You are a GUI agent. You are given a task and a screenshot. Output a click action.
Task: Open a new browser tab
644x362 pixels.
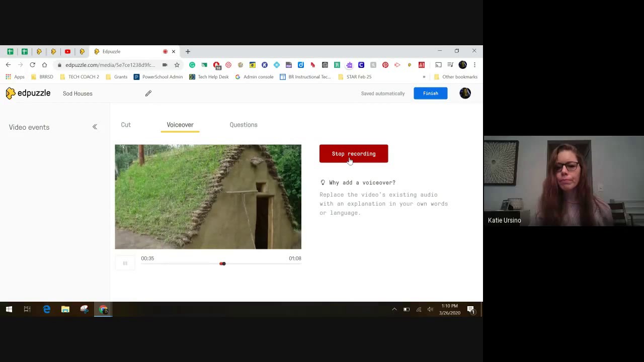(188, 51)
